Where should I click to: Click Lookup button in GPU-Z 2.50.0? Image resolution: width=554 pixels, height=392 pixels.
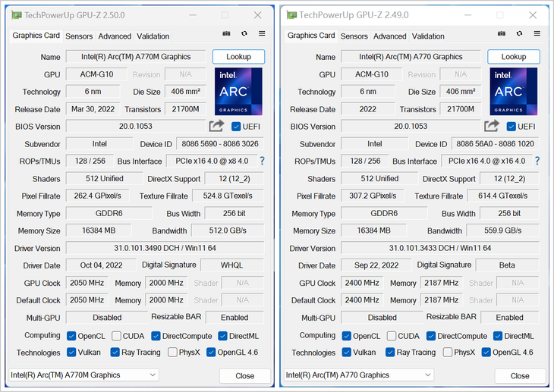click(x=238, y=57)
